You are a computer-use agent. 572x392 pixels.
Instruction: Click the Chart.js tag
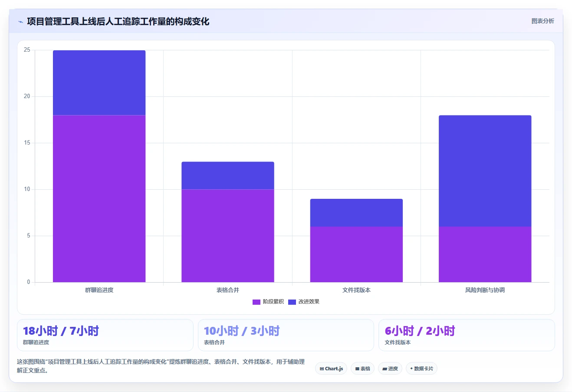coord(331,369)
